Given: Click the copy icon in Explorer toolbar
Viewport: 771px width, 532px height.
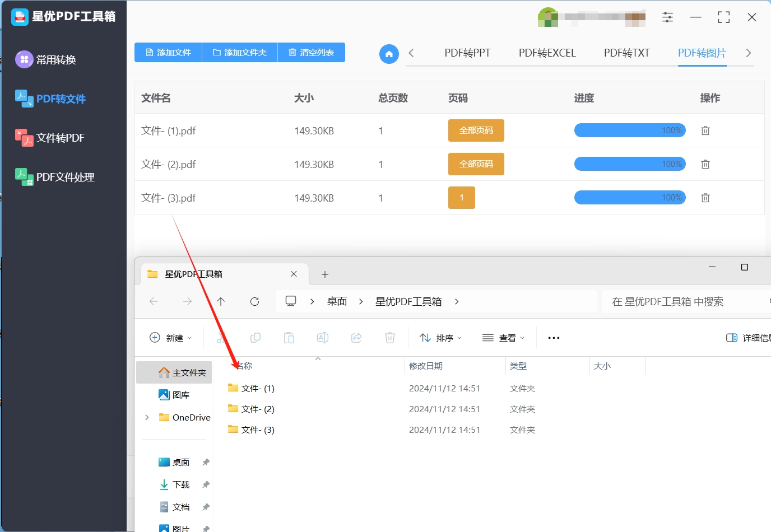Looking at the screenshot, I should 256,338.
